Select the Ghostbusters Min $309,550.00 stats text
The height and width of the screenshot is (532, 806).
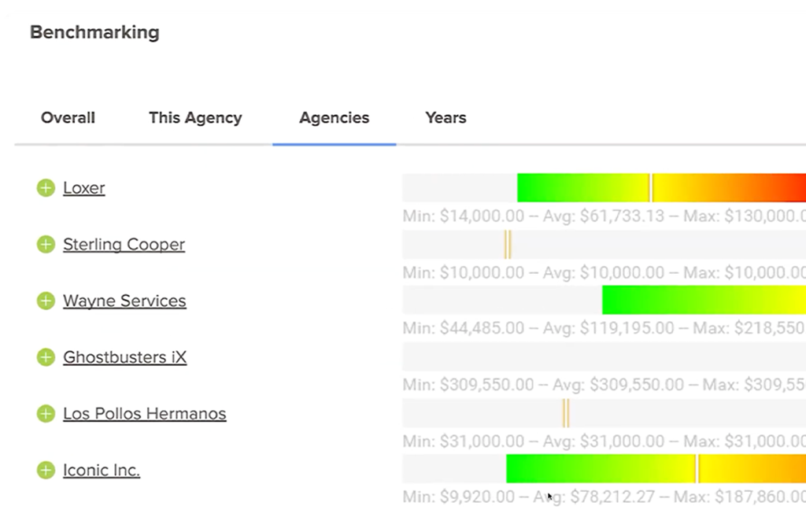(x=604, y=385)
